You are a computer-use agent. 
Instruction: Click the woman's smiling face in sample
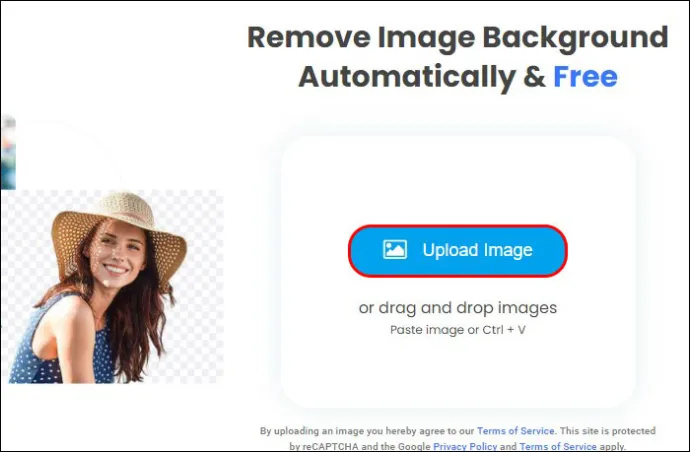pyautogui.click(x=117, y=257)
